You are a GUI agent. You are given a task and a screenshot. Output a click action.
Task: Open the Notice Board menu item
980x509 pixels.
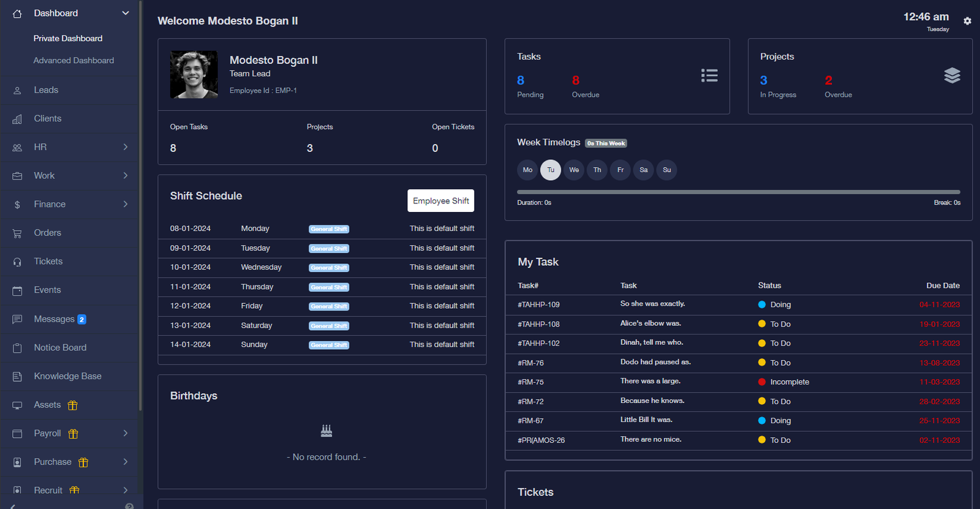60,347
